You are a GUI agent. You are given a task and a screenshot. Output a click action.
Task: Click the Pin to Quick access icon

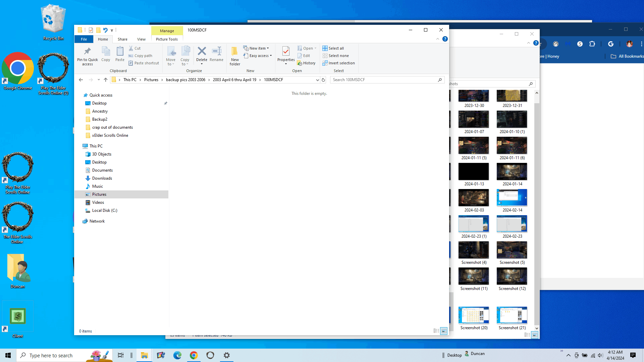click(x=87, y=52)
